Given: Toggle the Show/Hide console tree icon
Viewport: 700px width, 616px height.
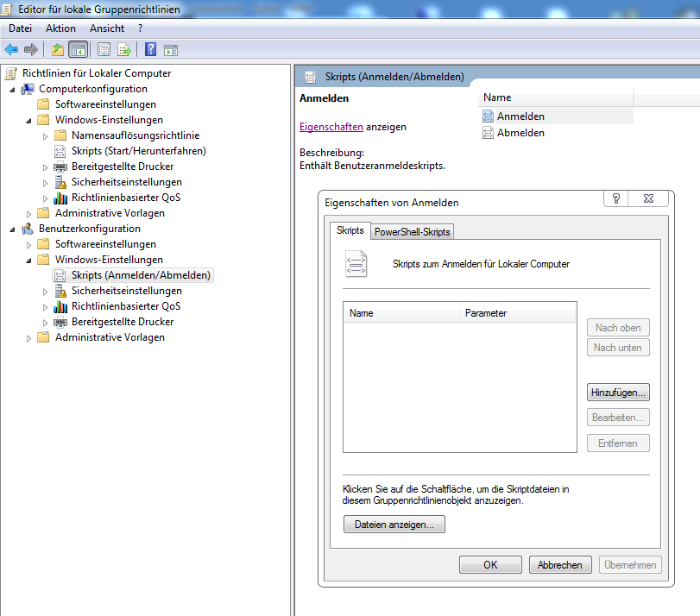Looking at the screenshot, I should (x=78, y=49).
